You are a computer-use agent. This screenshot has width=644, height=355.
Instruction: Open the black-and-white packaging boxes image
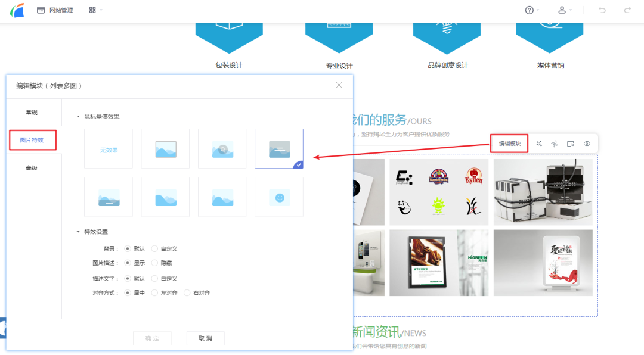coord(543,192)
